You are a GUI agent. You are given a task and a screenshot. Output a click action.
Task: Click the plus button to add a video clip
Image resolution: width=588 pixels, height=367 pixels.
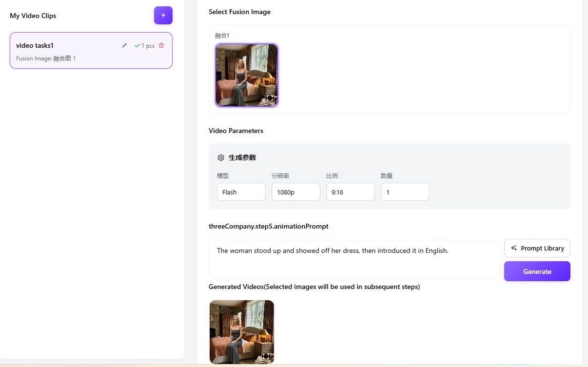click(163, 16)
